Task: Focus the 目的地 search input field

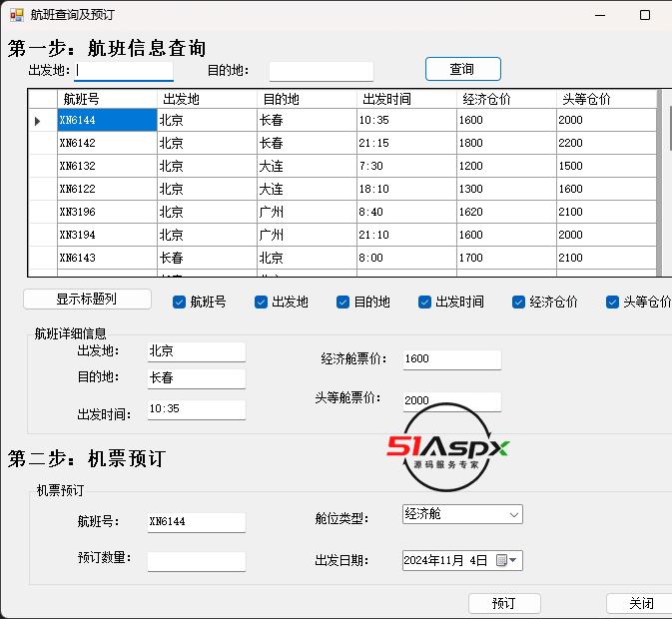Action: coord(321,71)
